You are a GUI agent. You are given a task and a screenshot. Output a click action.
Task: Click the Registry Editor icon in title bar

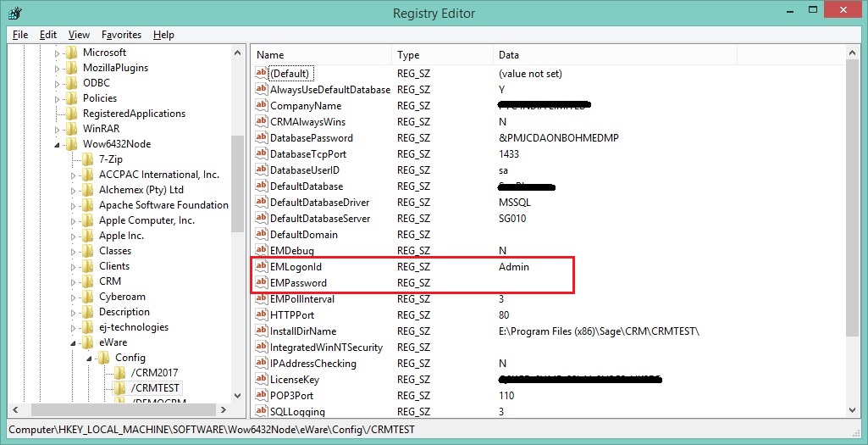coord(14,13)
